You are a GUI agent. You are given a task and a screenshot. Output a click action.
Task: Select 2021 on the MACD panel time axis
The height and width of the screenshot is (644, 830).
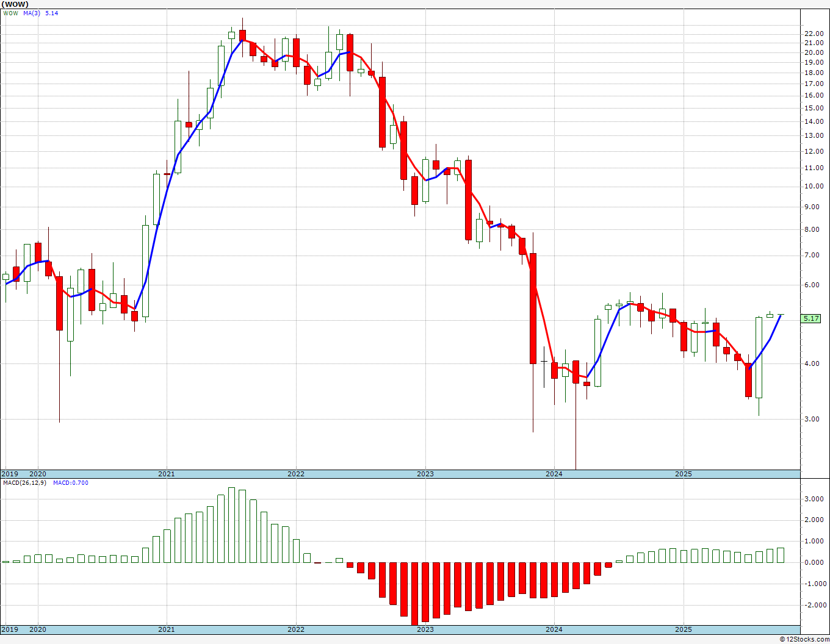167,629
